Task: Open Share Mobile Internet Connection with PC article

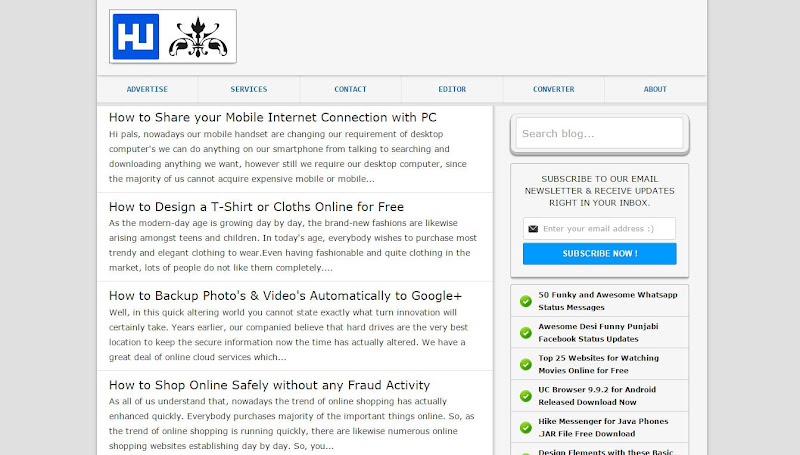Action: click(x=272, y=117)
